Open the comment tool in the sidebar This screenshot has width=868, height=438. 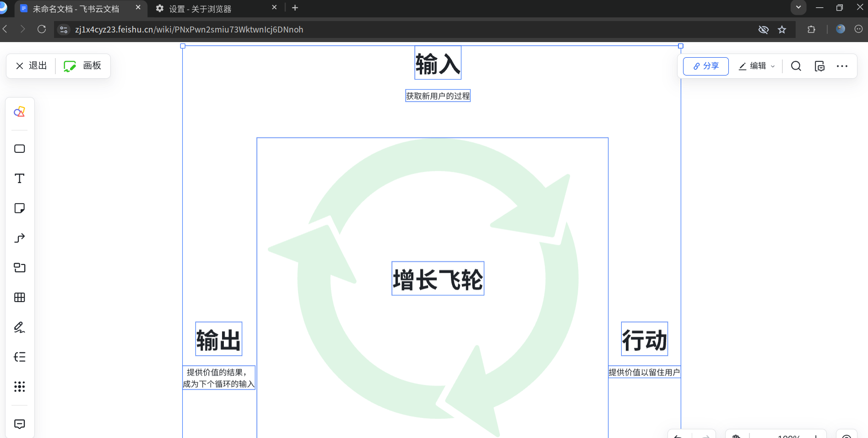coord(19,424)
